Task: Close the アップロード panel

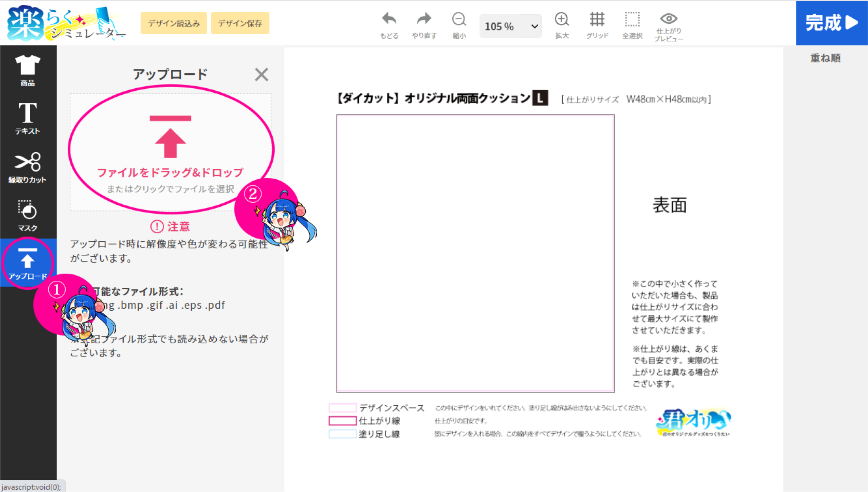Action: pyautogui.click(x=261, y=75)
